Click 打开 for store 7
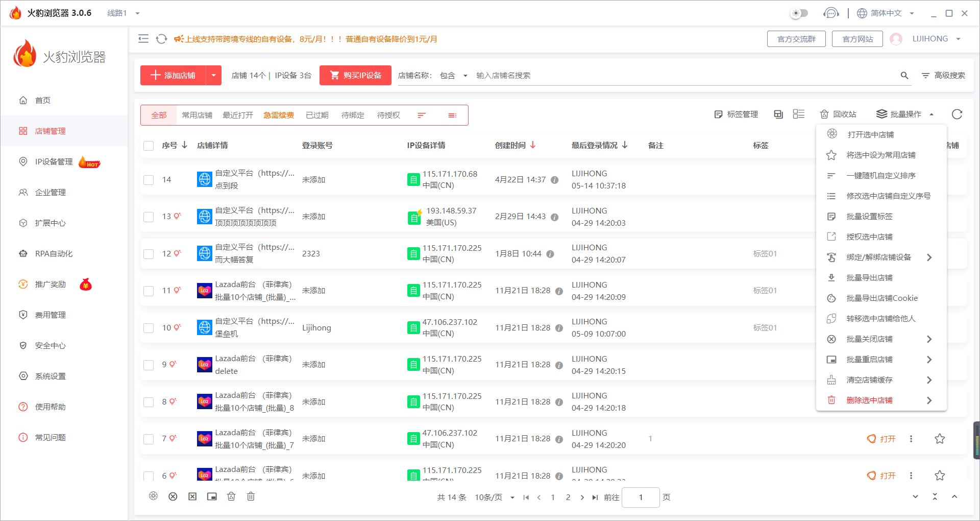Image resolution: width=980 pixels, height=521 pixels. tap(881, 439)
